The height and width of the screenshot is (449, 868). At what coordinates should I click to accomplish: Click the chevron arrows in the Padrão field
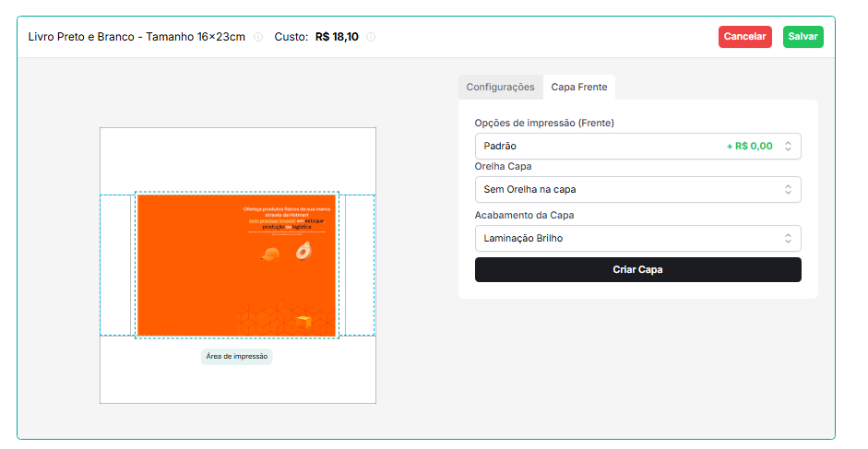coord(788,146)
